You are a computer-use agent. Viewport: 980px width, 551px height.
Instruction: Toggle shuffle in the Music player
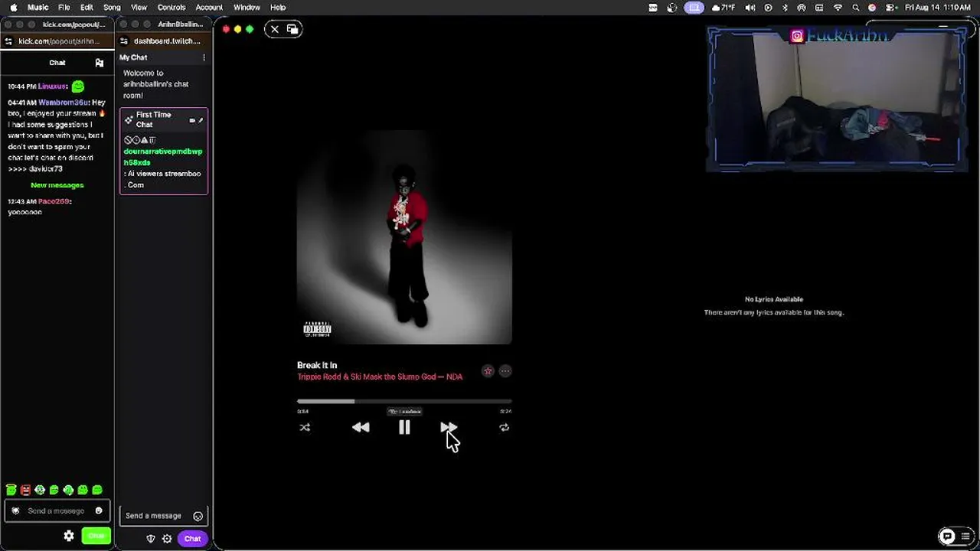(x=305, y=428)
